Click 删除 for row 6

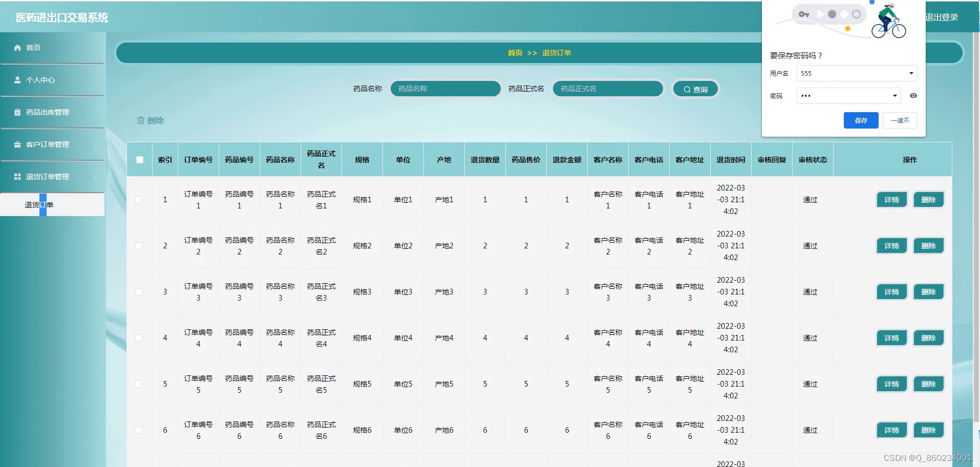928,430
